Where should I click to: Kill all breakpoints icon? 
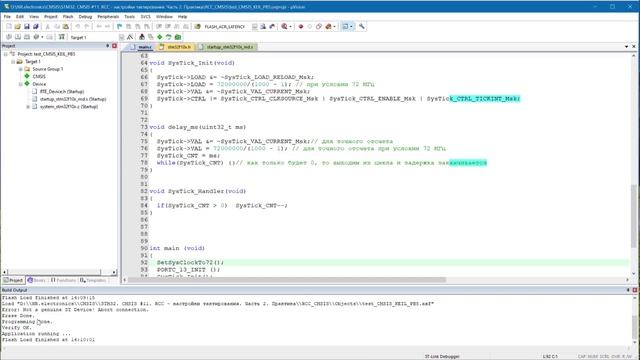click(328, 27)
